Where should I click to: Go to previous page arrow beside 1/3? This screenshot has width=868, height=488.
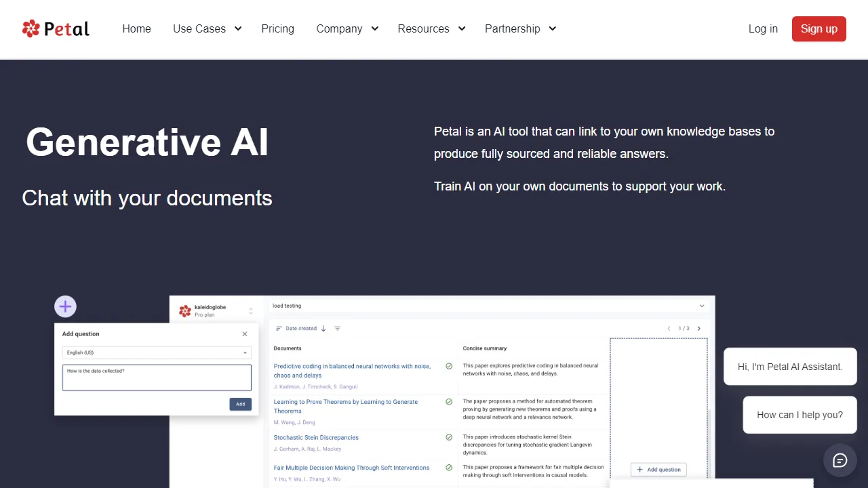click(669, 329)
